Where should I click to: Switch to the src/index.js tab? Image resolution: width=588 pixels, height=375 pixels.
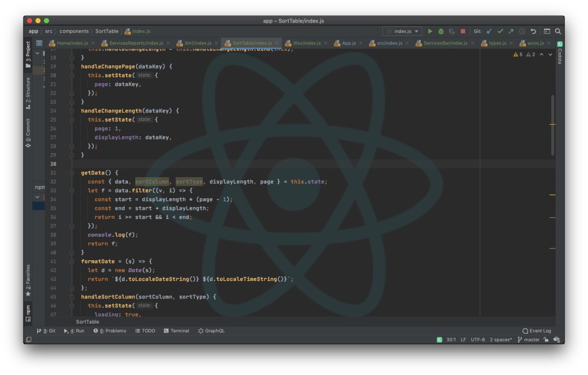[386, 43]
